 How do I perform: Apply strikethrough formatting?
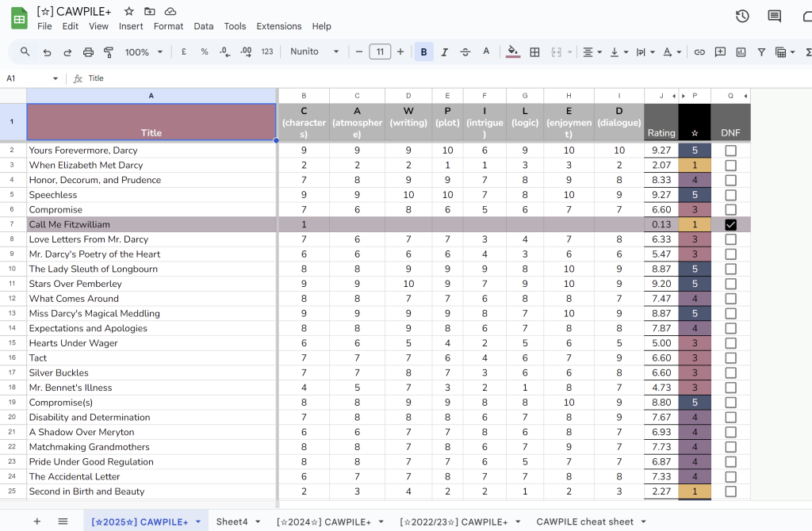pos(465,52)
